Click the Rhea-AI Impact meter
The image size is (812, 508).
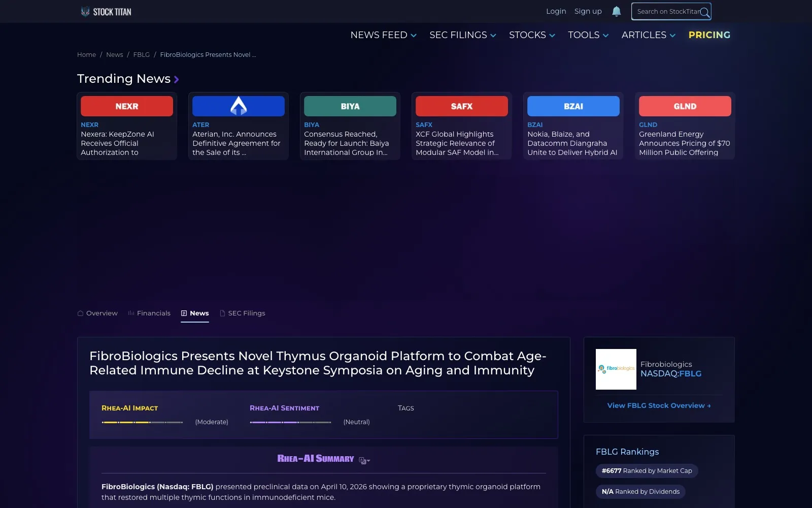pyautogui.click(x=142, y=422)
